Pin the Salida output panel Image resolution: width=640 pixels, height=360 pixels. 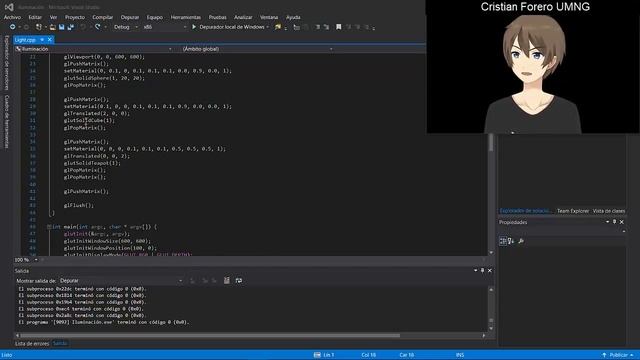click(x=482, y=271)
